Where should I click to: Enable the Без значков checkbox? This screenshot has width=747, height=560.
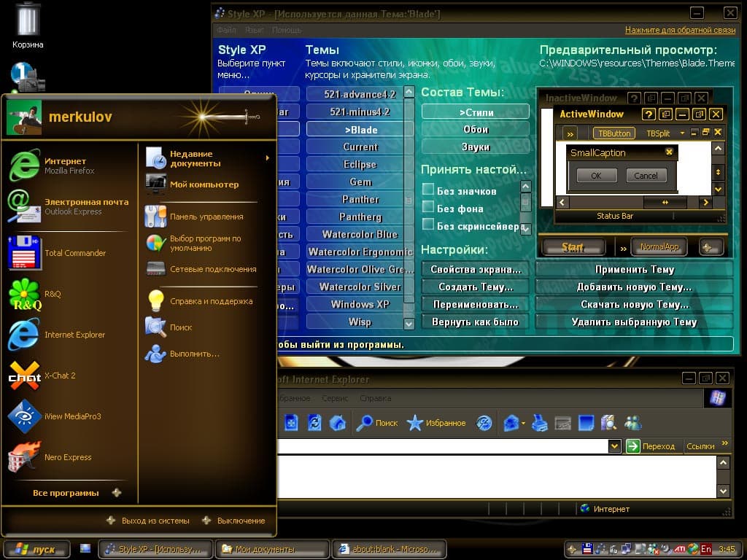click(x=427, y=189)
